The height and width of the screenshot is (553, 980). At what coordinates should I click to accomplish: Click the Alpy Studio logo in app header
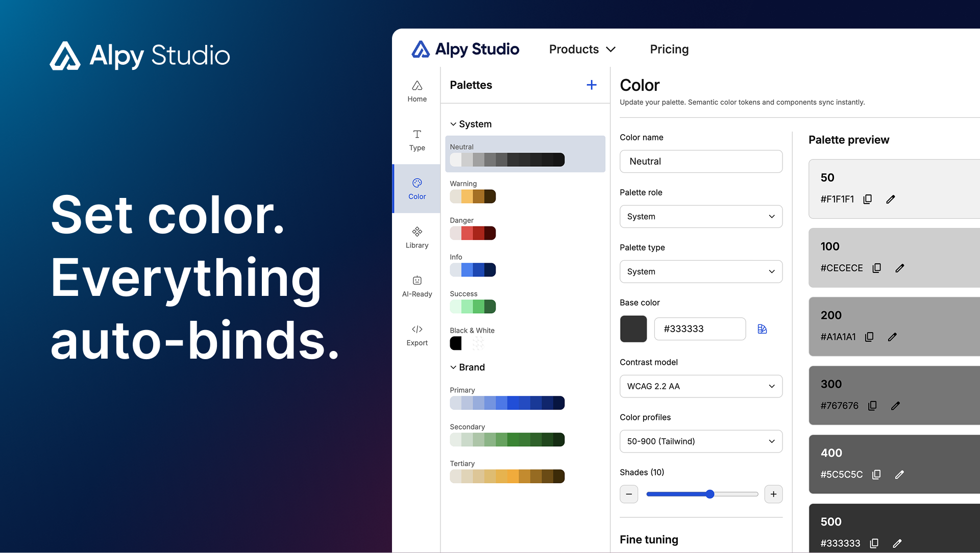(465, 49)
